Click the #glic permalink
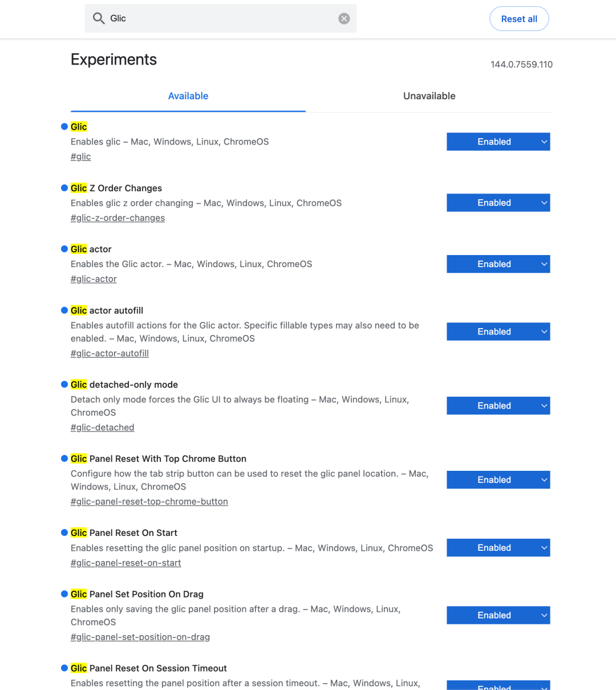 point(80,156)
